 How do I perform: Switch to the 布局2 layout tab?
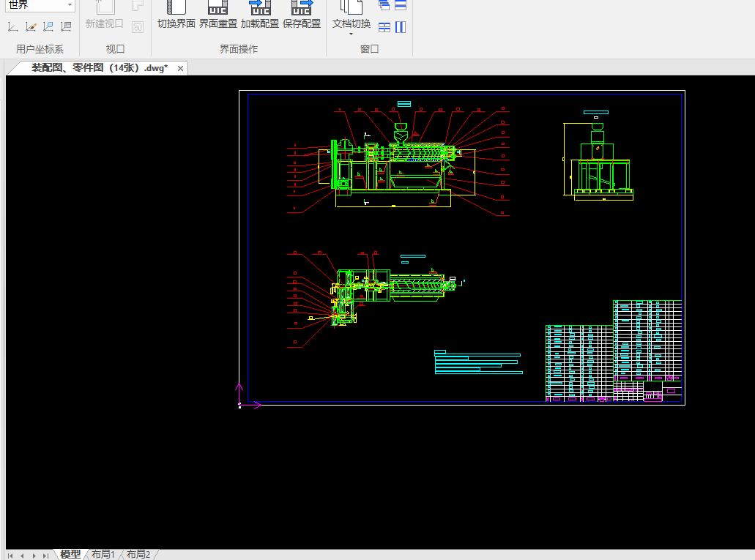138,554
